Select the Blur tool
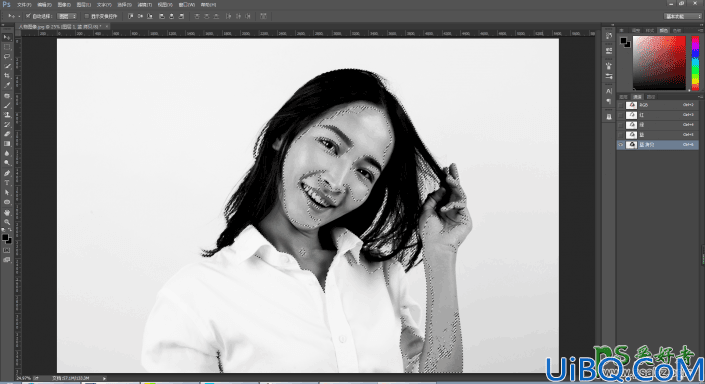Image resolution: width=705 pixels, height=384 pixels. click(7, 153)
